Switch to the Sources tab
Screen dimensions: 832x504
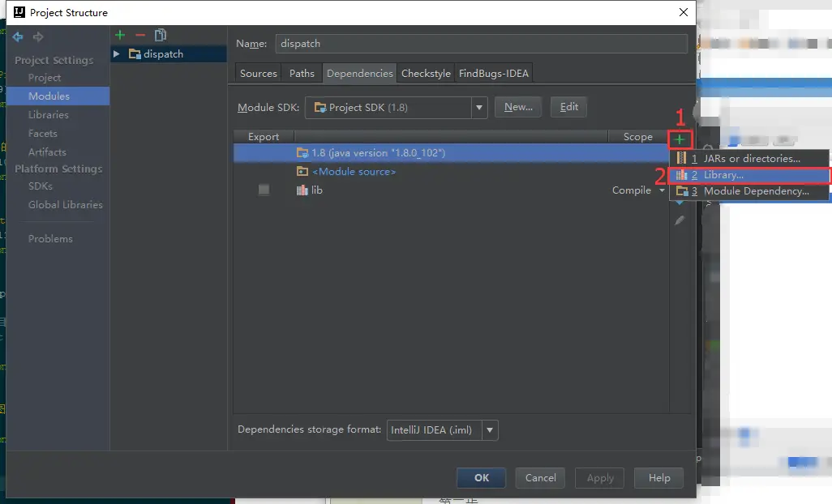259,73
